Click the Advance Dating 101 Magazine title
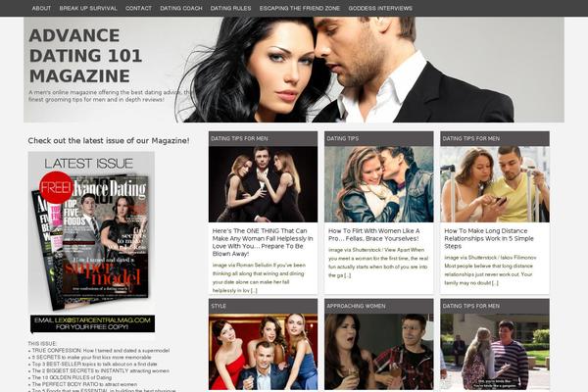Viewport: 588px width, 392px height. pyautogui.click(x=85, y=56)
